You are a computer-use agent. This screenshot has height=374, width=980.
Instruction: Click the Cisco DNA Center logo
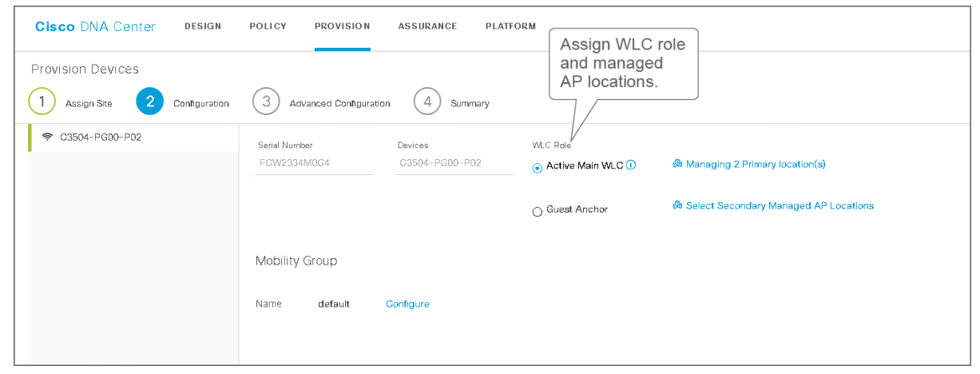pos(95,26)
